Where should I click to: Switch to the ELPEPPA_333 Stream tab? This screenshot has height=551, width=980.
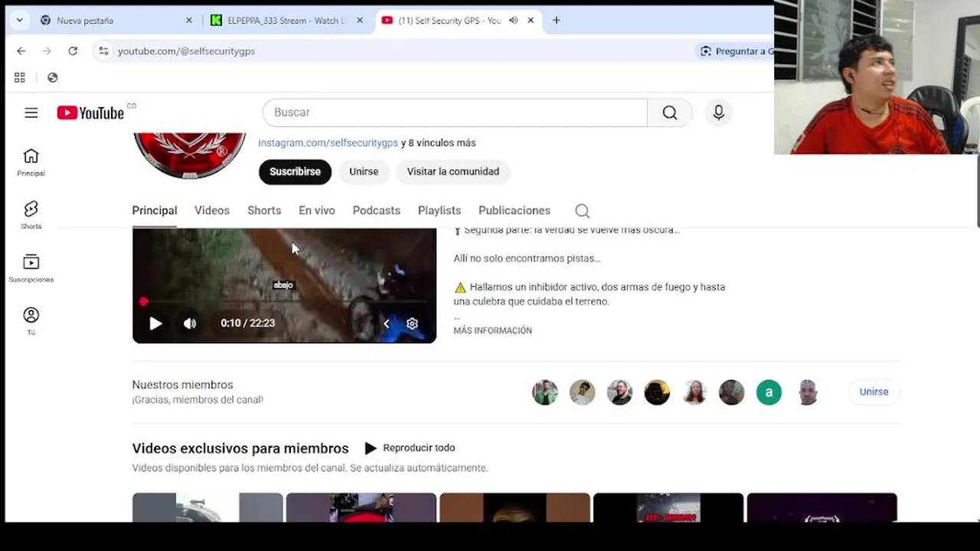pos(287,20)
